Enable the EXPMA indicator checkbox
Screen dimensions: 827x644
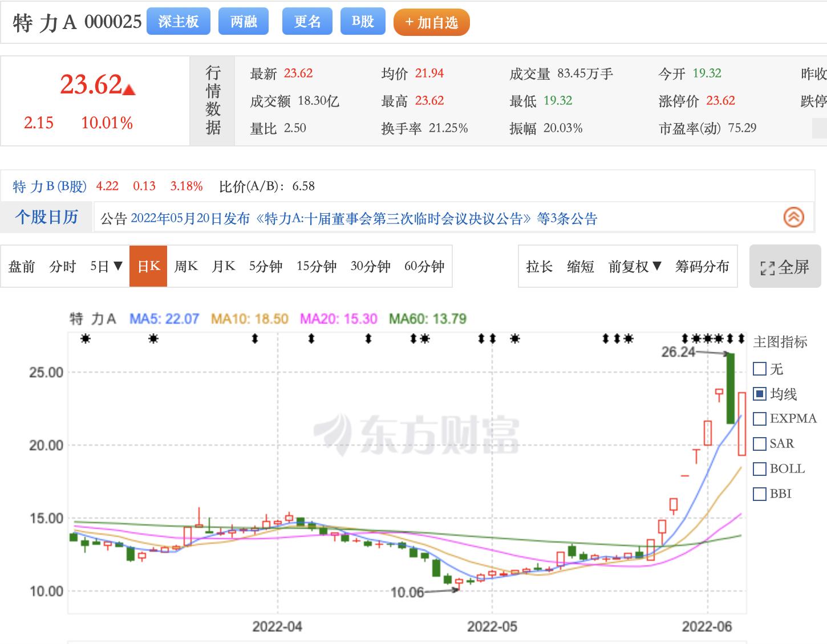click(x=759, y=418)
